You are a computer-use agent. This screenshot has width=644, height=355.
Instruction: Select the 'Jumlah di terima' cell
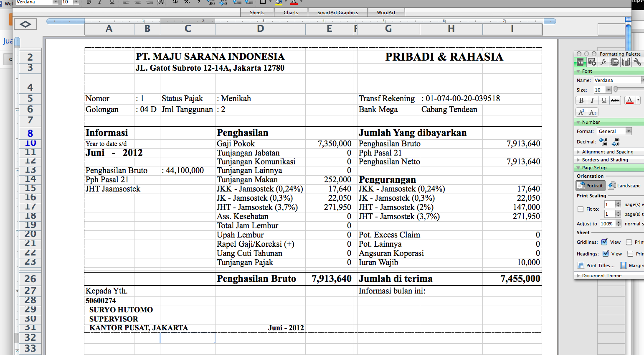pos(396,279)
